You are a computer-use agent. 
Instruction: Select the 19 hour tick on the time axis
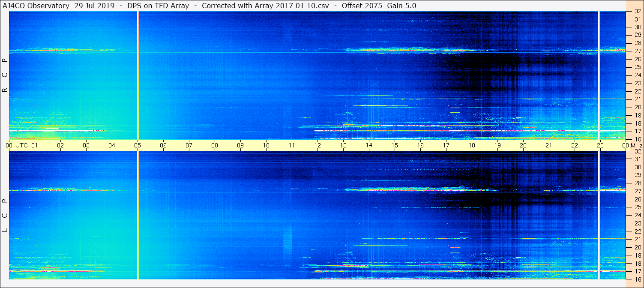[x=497, y=145]
